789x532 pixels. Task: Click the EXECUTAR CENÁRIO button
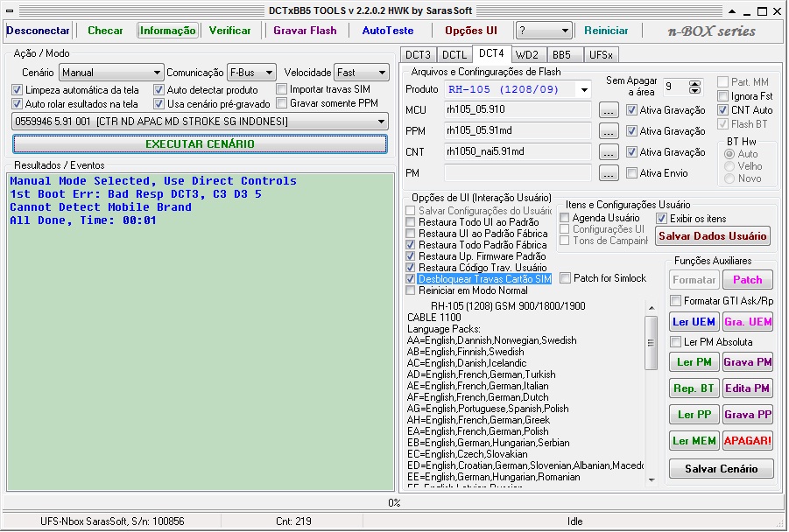(x=200, y=143)
